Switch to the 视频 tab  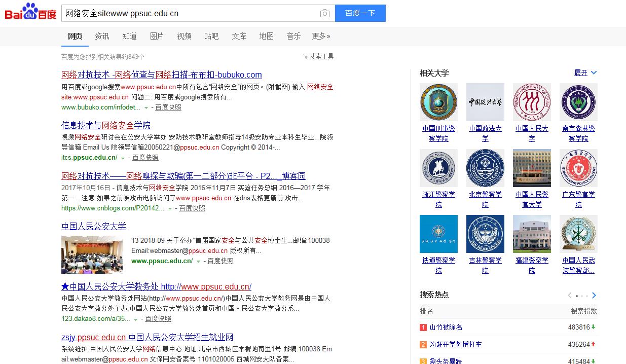[184, 36]
